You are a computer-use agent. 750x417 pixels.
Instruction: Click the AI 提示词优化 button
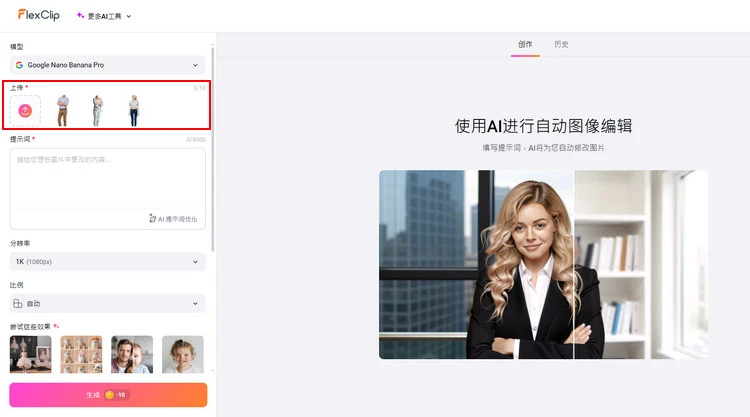[173, 218]
